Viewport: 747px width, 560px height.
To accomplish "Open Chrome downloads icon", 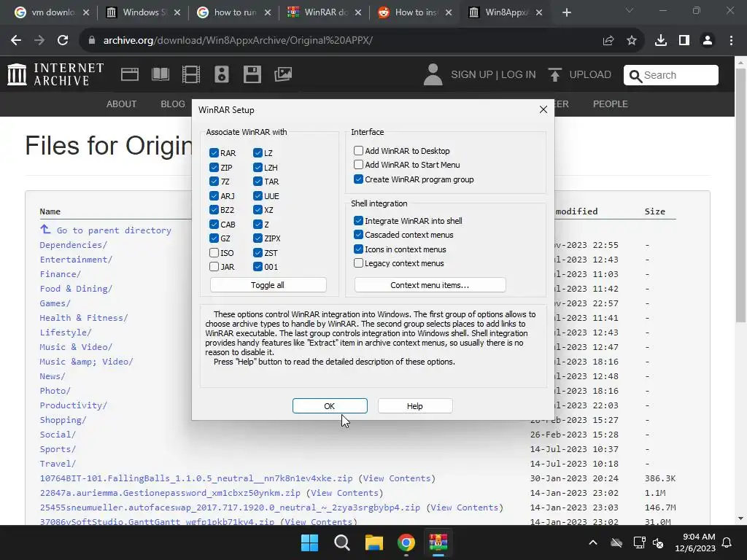I will tap(660, 41).
